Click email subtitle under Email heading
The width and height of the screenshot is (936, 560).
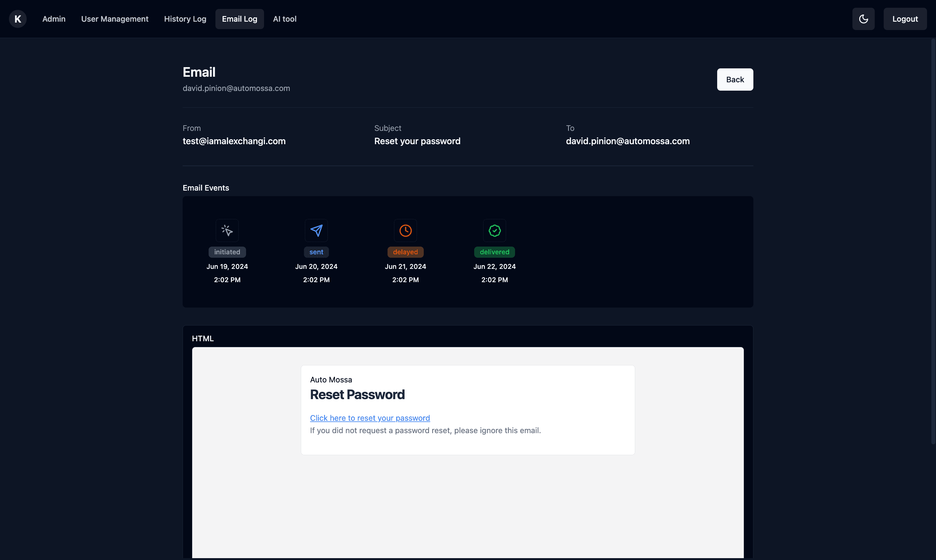pos(236,88)
